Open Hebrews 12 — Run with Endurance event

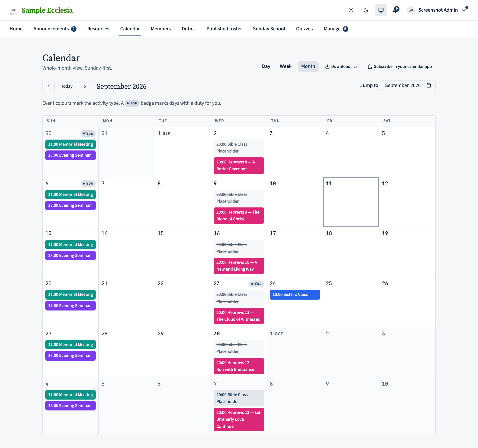(238, 366)
